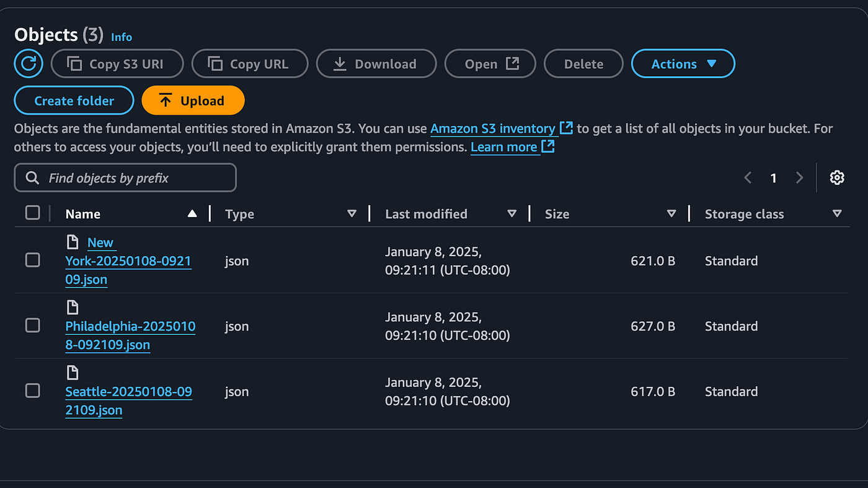Focus the Find objects by prefix field
The width and height of the screenshot is (868, 488).
pos(125,178)
